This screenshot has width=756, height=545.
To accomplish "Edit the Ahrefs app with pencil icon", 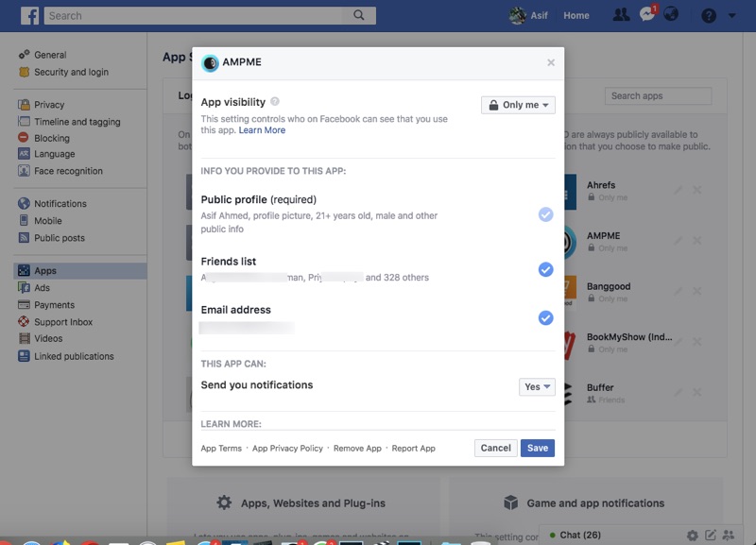I will coord(678,190).
